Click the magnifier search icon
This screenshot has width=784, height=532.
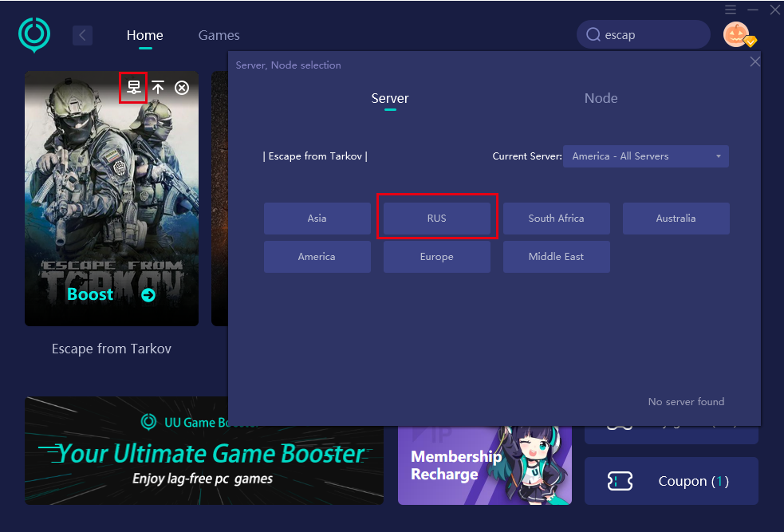click(593, 34)
